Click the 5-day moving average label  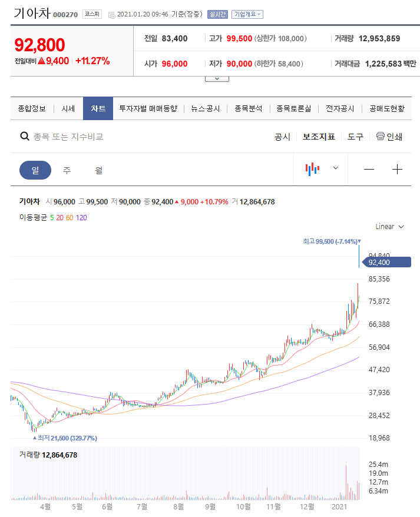click(x=52, y=218)
